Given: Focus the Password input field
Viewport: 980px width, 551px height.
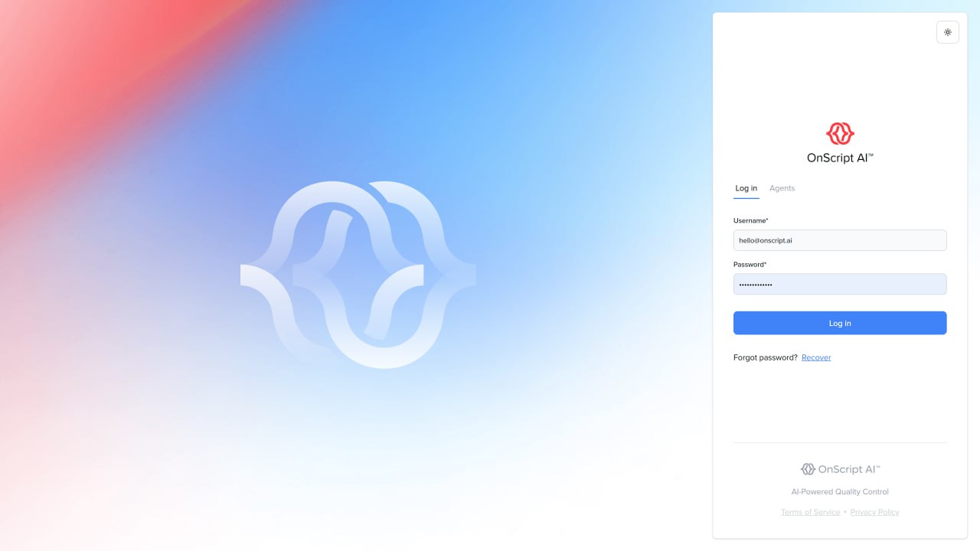Looking at the screenshot, I should point(840,284).
